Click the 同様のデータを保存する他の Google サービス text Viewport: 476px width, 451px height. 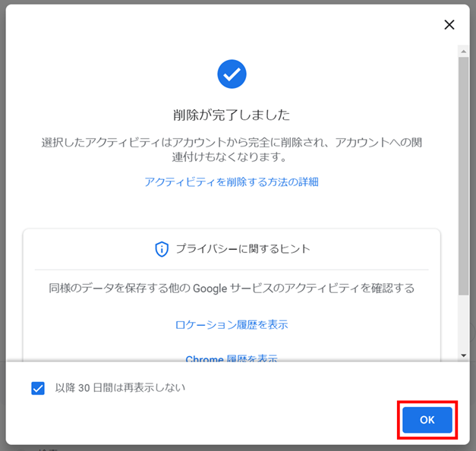pos(232,289)
